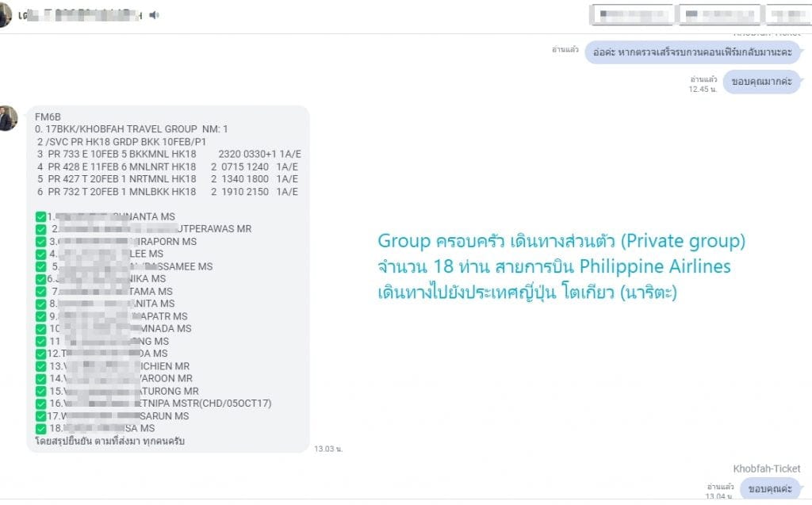Click line '2 /SVC PR HK18 GRDP BKK 10FEB/P1'

point(121,142)
